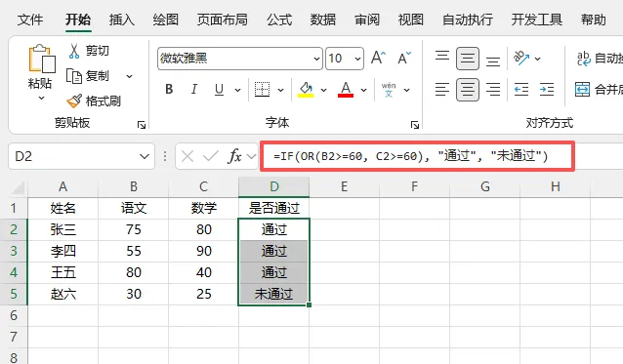Open fill color dropdown arrow
This screenshot has height=364, width=623.
coord(323,90)
